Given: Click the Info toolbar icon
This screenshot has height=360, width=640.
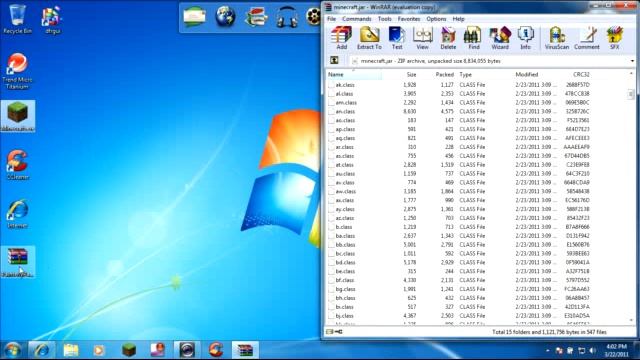Looking at the screenshot, I should pos(525,38).
